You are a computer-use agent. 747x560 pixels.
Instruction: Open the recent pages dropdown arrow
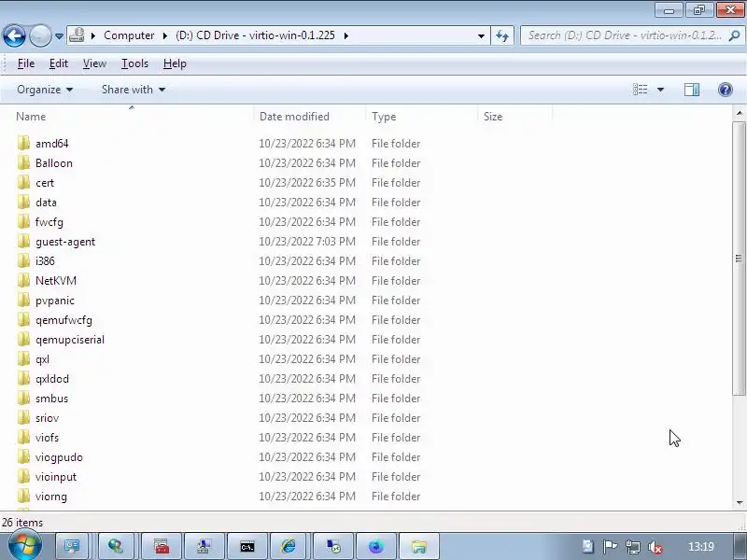[59, 36]
